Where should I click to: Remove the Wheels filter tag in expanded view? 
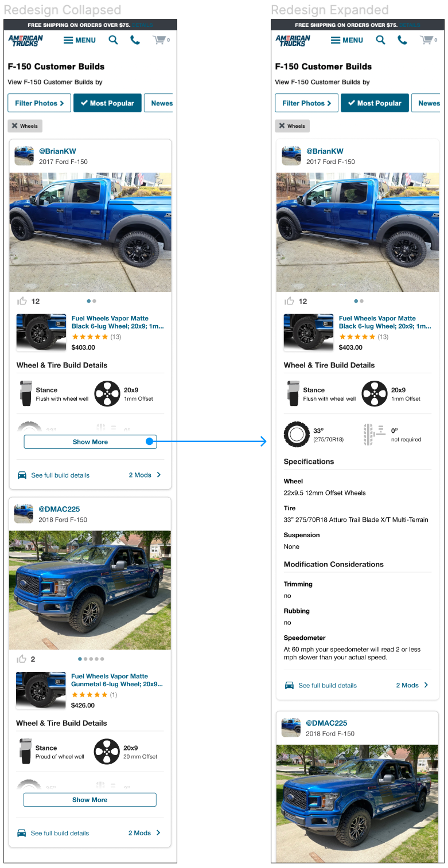coord(293,126)
